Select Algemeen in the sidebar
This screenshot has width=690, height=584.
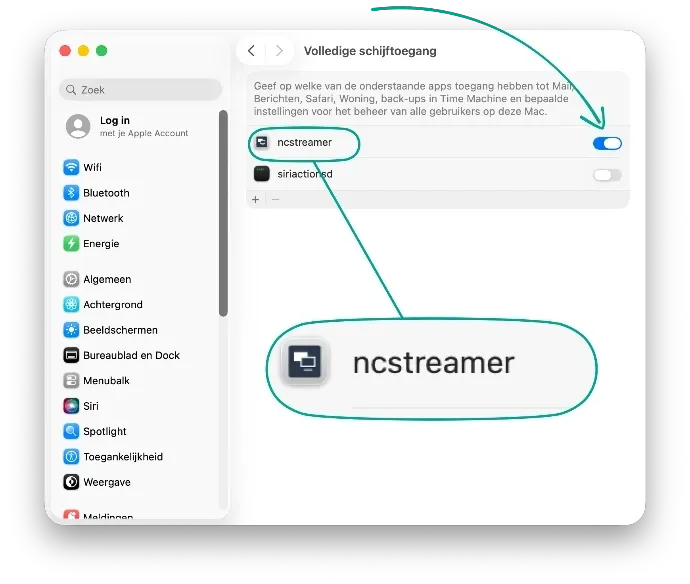(x=107, y=279)
